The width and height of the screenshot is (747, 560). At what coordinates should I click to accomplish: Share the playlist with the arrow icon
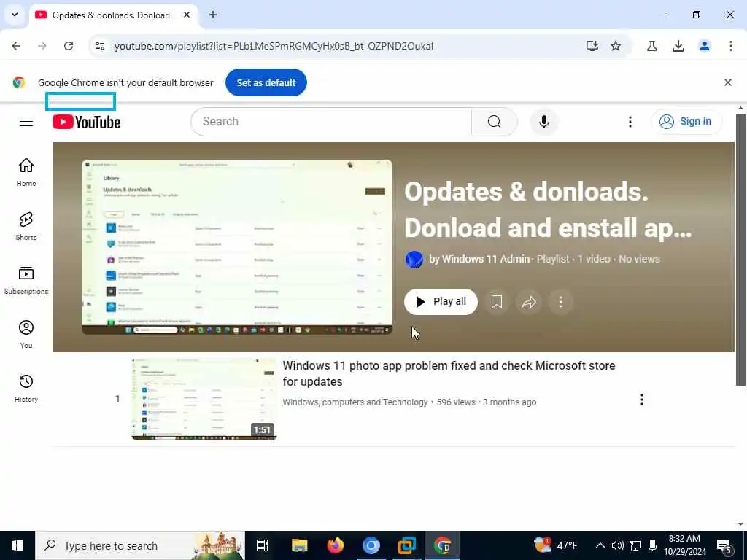[529, 302]
